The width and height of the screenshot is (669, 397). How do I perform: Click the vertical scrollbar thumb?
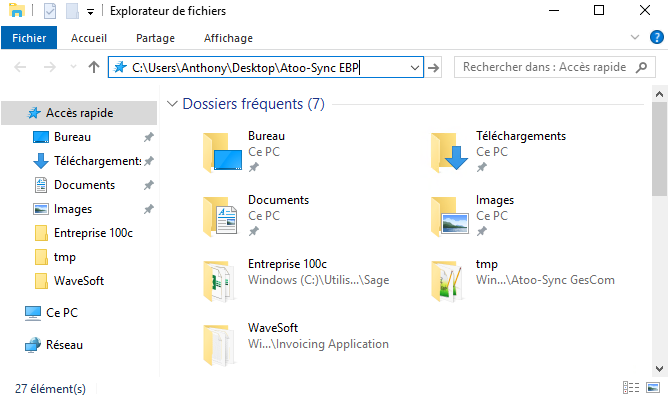(660, 149)
